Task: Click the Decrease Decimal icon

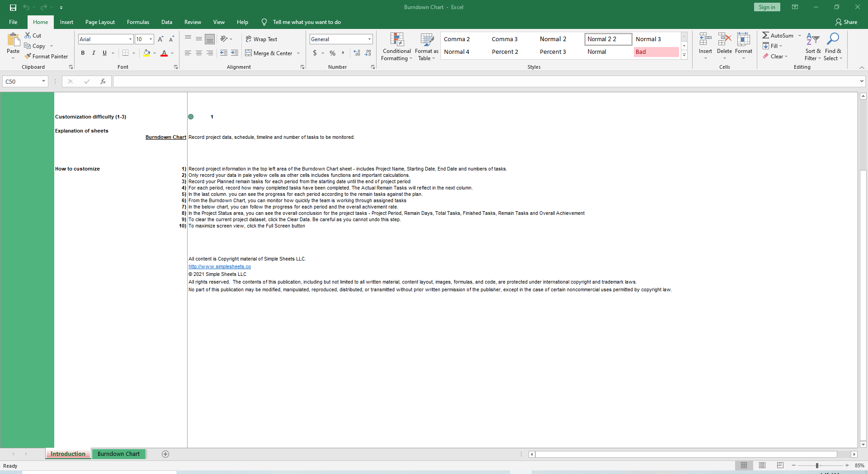Action: pyautogui.click(x=368, y=53)
